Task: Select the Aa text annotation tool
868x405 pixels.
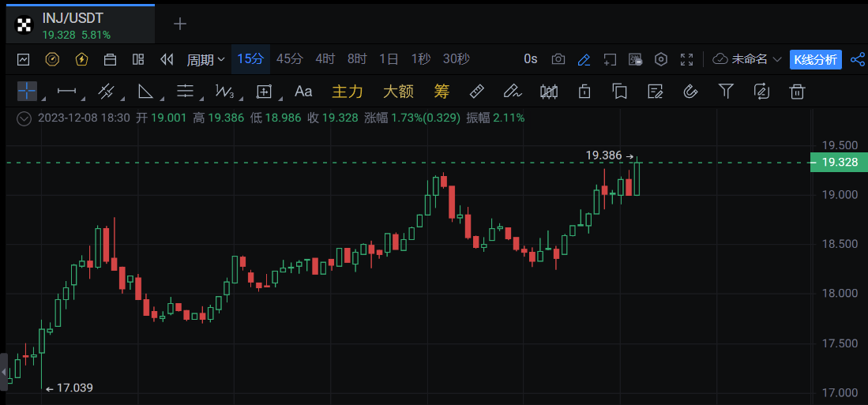Action: (303, 92)
